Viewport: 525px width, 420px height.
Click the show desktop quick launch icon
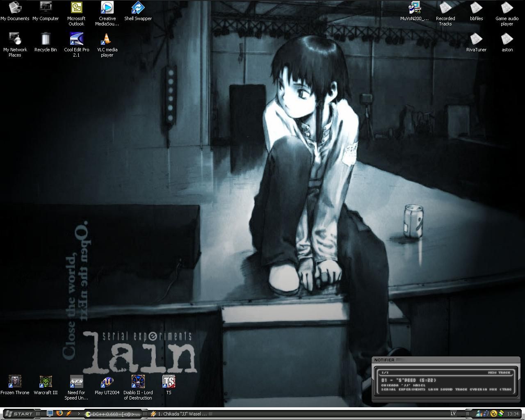coord(50,413)
